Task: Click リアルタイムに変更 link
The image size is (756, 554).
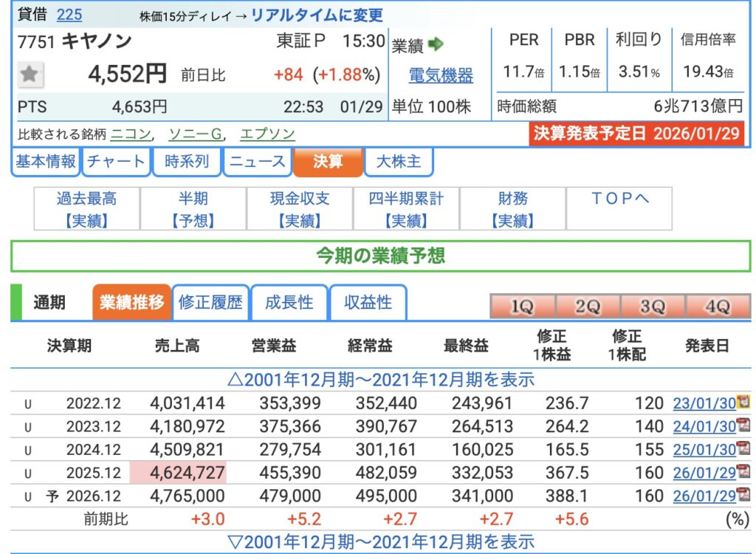Action: click(317, 15)
